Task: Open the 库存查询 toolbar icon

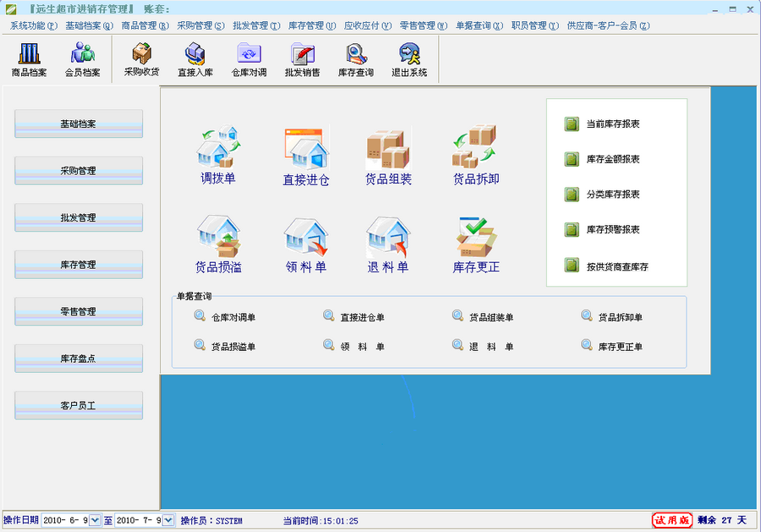Action: click(x=355, y=59)
